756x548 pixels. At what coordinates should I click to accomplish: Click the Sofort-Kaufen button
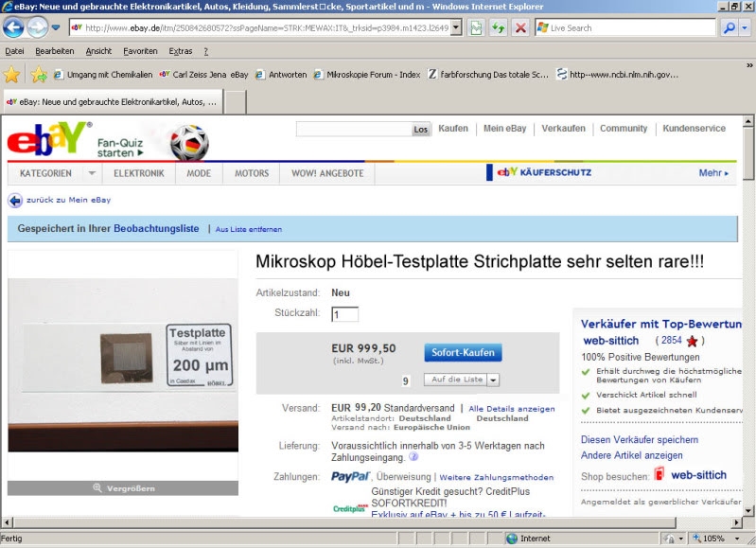tap(463, 352)
